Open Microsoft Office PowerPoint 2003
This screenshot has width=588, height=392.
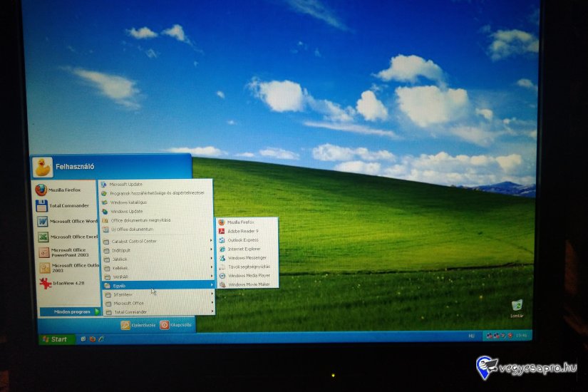click(66, 252)
